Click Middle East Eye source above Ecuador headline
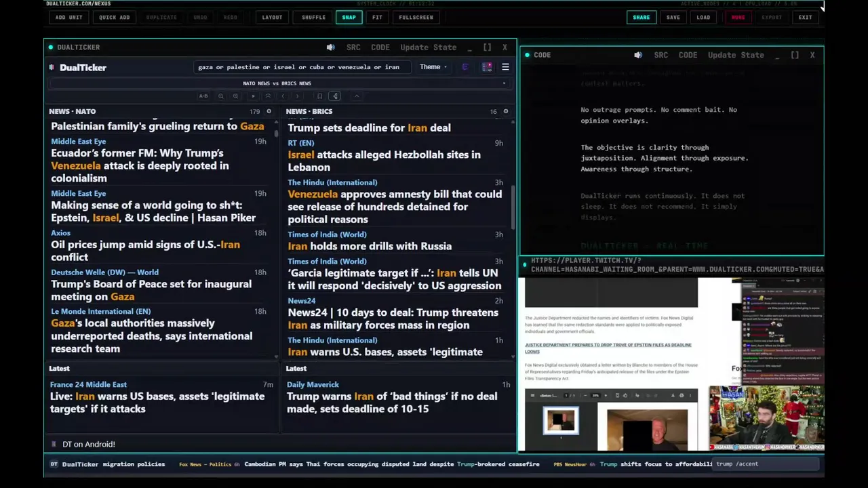Image resolution: width=868 pixels, height=488 pixels. [x=79, y=142]
